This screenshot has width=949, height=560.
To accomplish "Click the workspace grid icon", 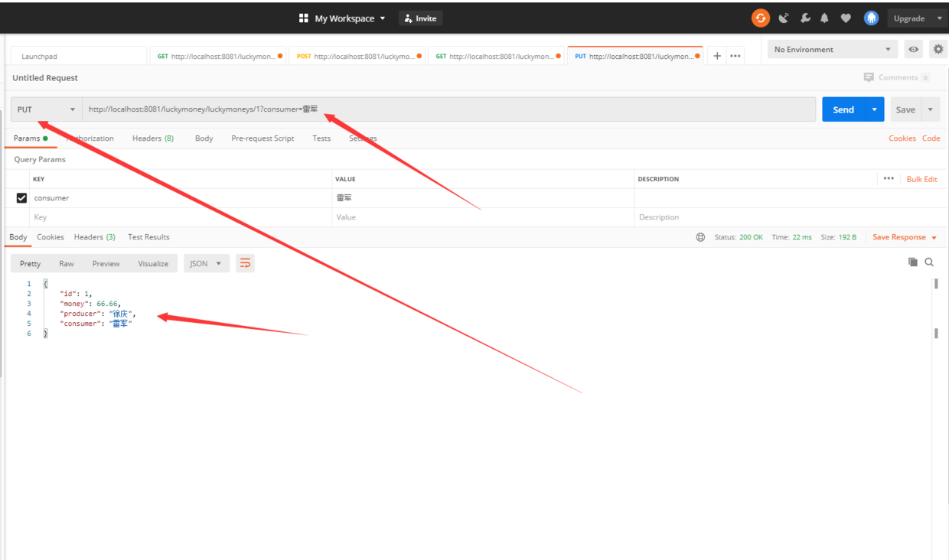I will coord(304,18).
